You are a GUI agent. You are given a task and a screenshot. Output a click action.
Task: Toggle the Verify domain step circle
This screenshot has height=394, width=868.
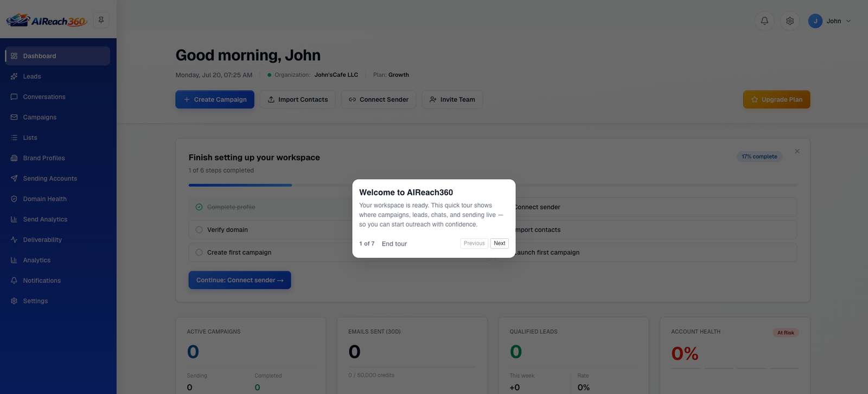tap(199, 230)
